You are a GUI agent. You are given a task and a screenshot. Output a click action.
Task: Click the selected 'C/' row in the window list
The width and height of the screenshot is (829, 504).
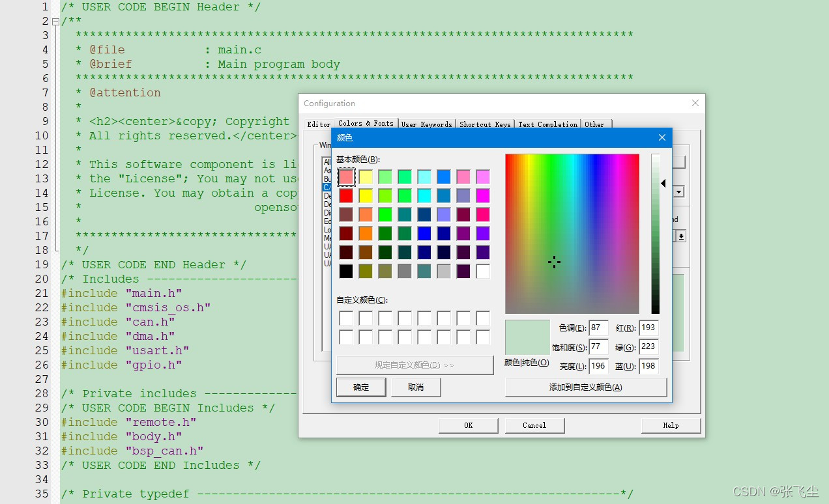coord(327,188)
